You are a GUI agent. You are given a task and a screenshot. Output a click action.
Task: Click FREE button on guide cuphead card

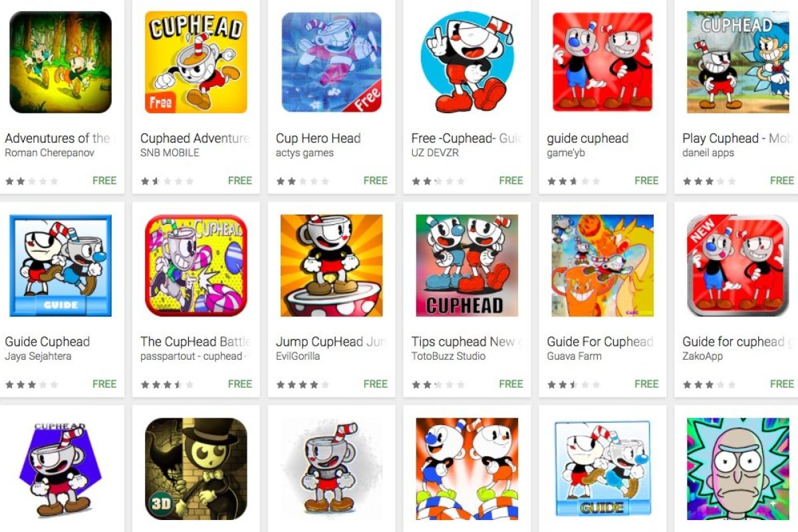[646, 180]
